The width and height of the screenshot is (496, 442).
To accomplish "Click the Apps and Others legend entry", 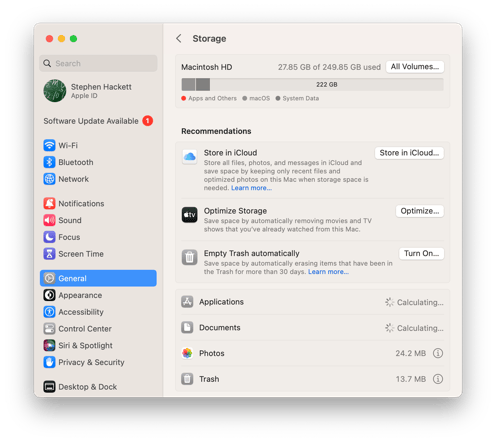I will tap(209, 98).
